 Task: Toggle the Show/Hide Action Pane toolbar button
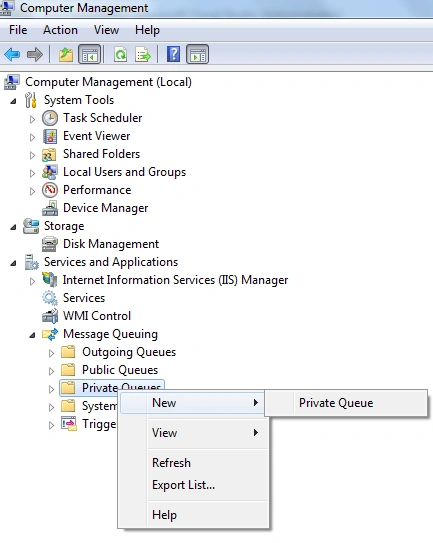[197, 54]
